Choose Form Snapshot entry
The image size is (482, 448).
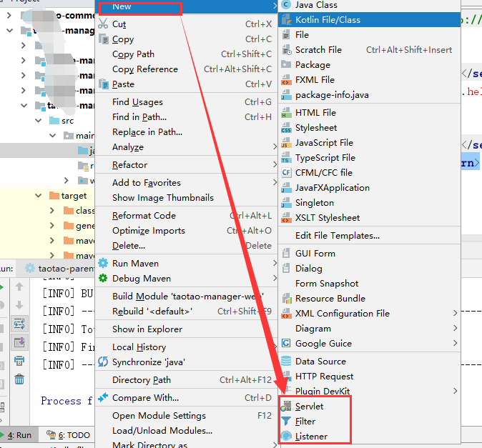point(370,284)
